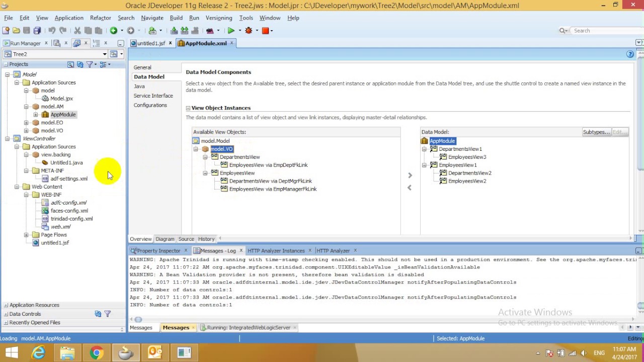Image resolution: width=644 pixels, height=362 pixels.
Task: Select trinidad-config.xml in the Projects tree
Action: click(71, 219)
